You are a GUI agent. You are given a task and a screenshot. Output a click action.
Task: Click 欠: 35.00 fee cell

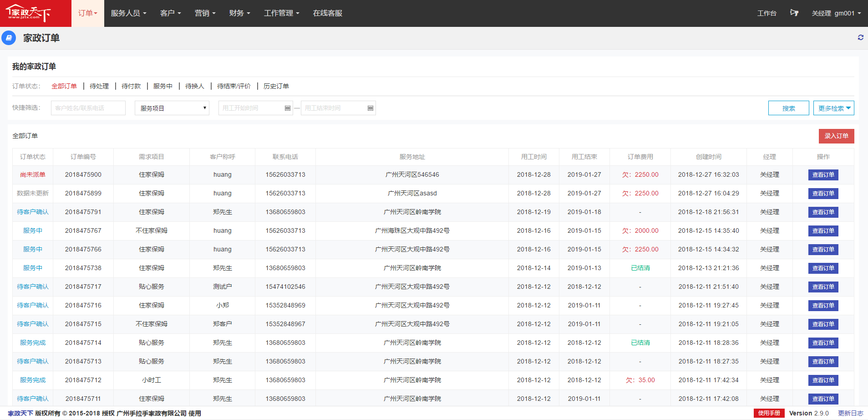click(640, 380)
